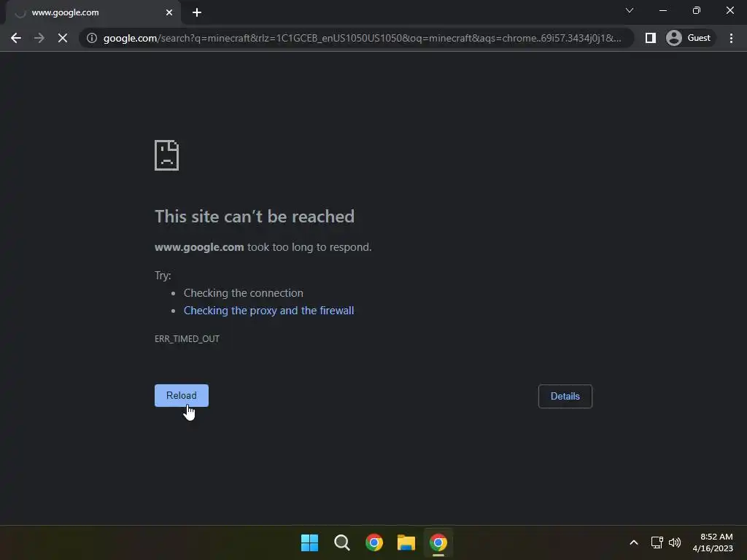Open the volume tray icon
747x560 pixels.
675,542
